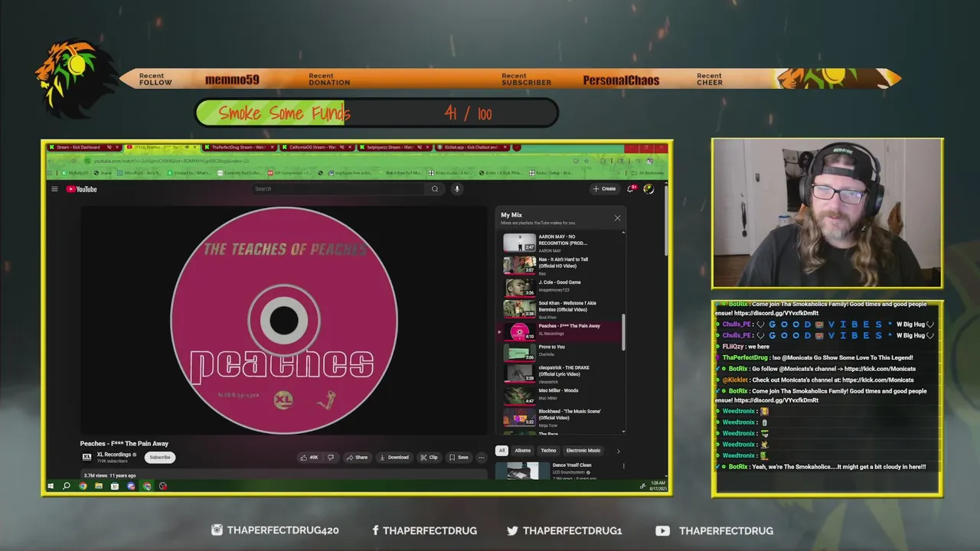Like the Peaches video

[x=309, y=458]
